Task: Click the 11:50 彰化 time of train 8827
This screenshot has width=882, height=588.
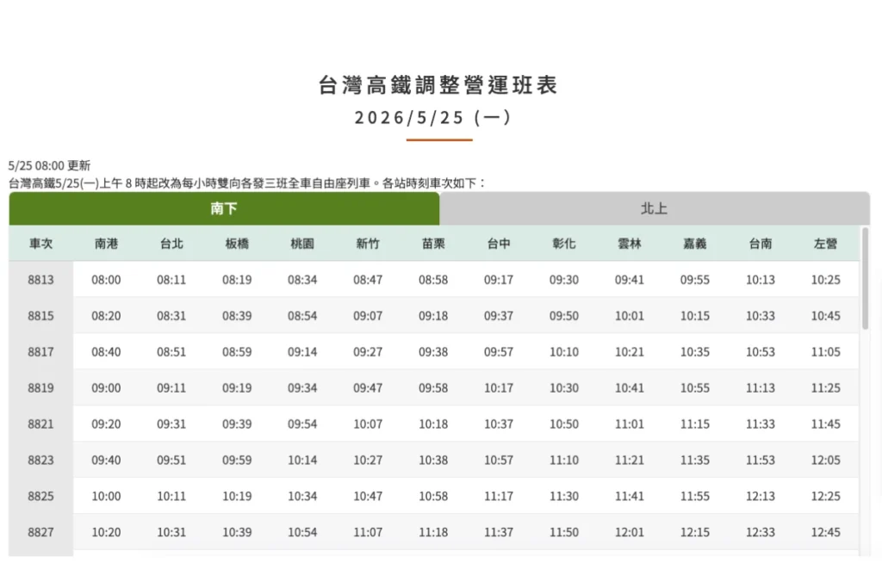Action: 564,532
